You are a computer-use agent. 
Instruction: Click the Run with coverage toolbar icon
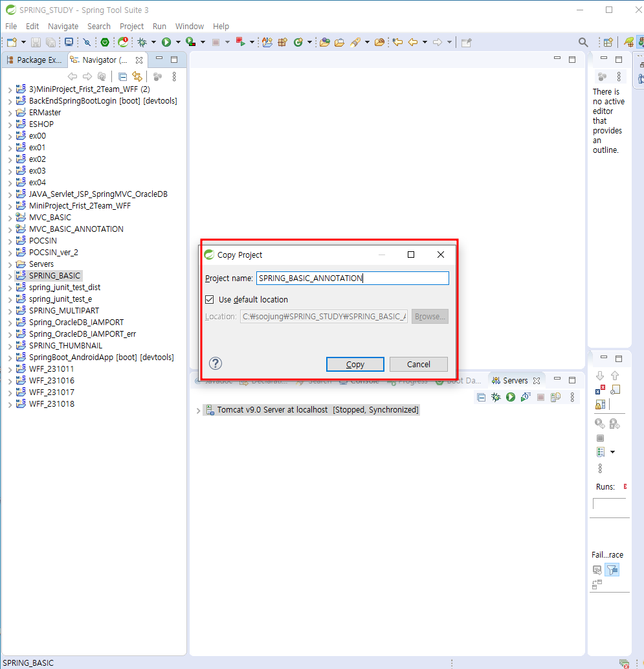pyautogui.click(x=191, y=42)
